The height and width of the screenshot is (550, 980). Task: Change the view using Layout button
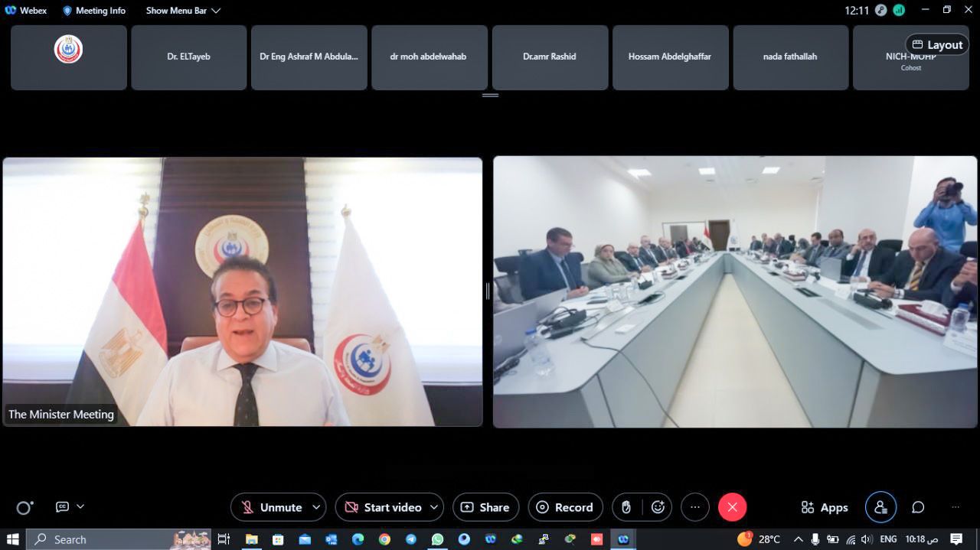click(937, 44)
